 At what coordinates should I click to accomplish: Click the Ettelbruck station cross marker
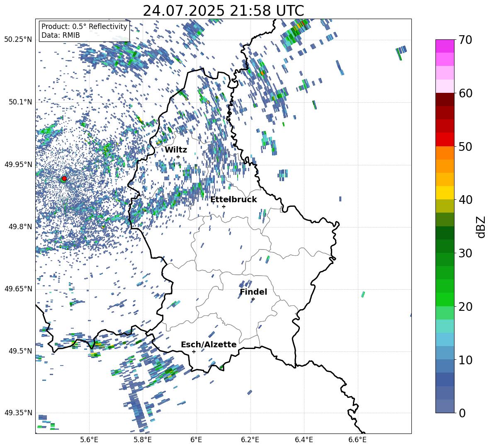click(224, 206)
